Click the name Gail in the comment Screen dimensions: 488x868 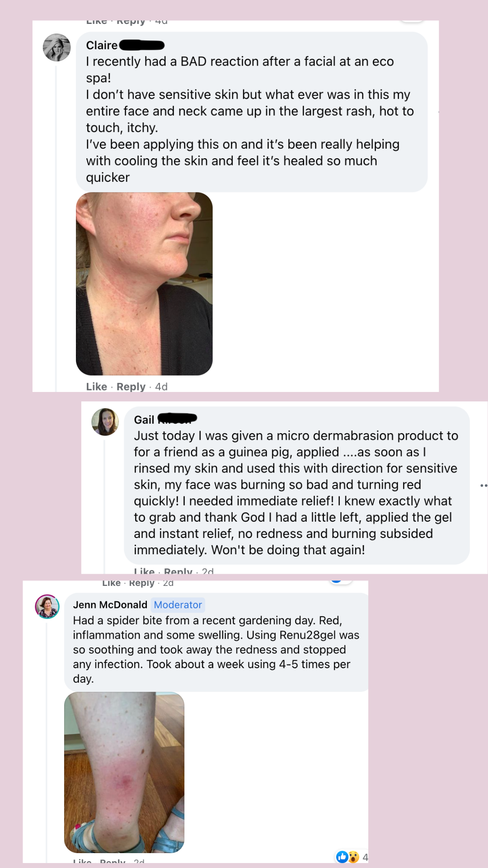click(144, 420)
